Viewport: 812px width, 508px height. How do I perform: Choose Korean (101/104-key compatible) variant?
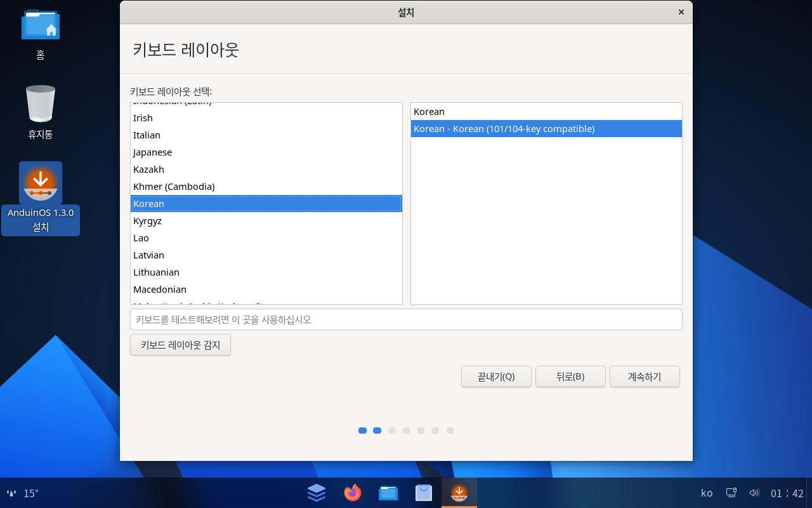[x=546, y=129]
